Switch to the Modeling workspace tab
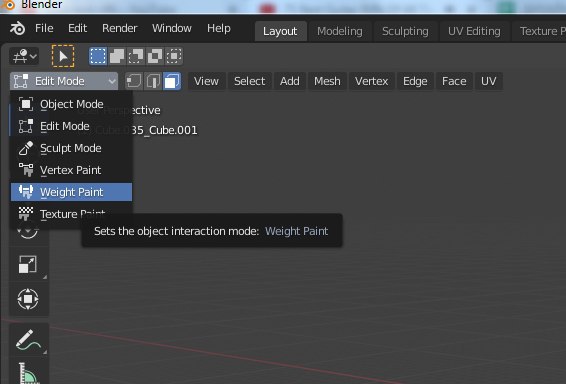The image size is (566, 384). tap(340, 31)
